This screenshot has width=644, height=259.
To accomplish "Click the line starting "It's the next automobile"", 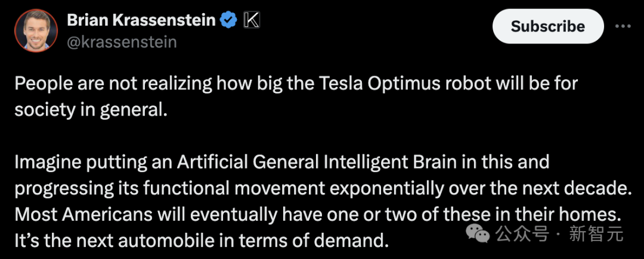I will point(202,241).
